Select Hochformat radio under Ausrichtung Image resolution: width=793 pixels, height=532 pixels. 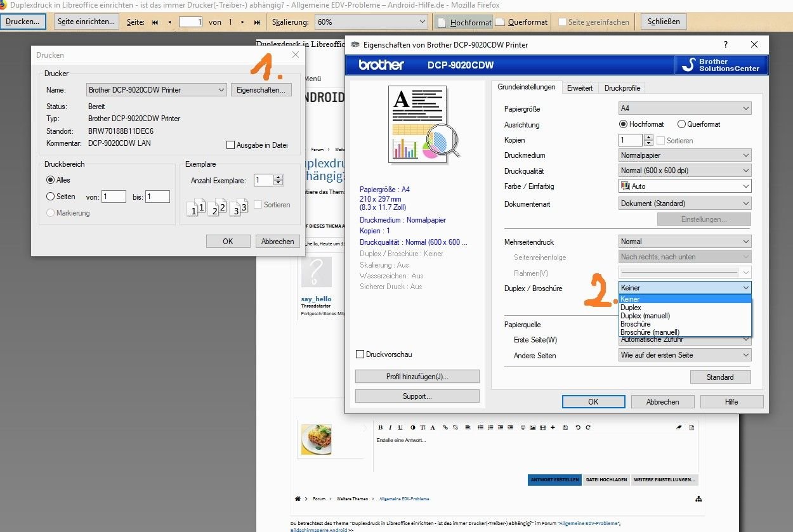[x=623, y=124]
